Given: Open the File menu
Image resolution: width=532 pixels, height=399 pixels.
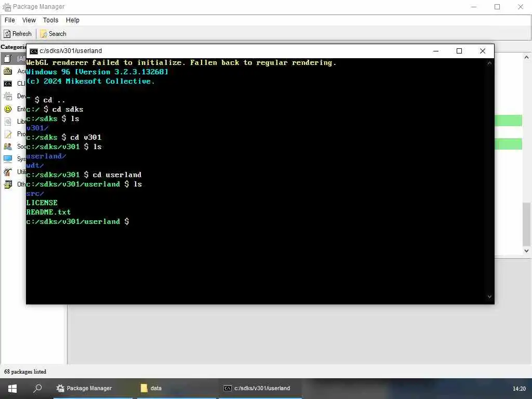Looking at the screenshot, I should click(x=9, y=20).
